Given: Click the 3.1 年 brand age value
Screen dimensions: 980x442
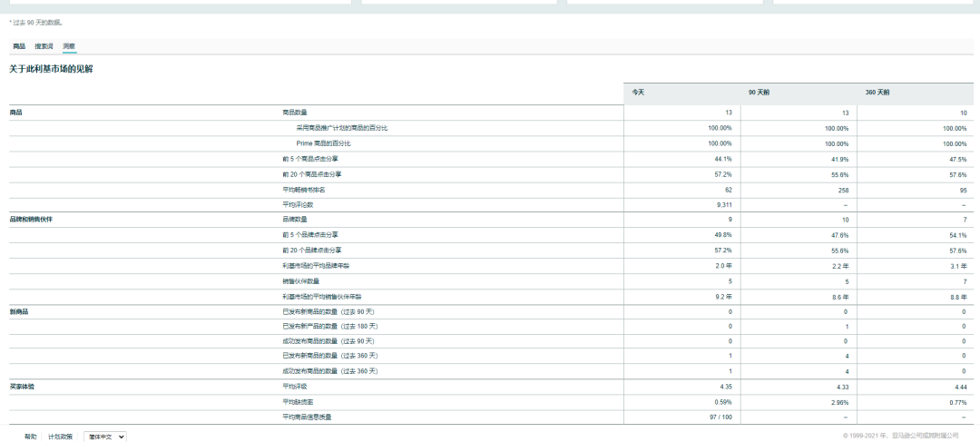Looking at the screenshot, I should pyautogui.click(x=959, y=266).
